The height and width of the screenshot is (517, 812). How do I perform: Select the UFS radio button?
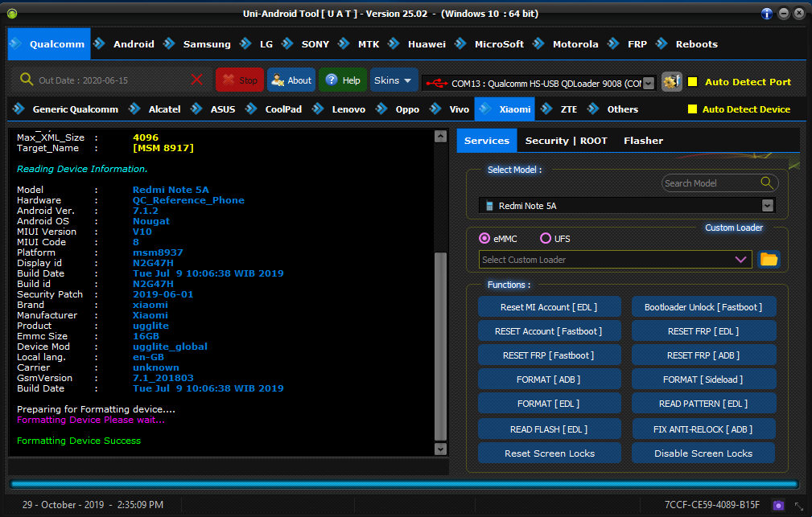coord(546,238)
